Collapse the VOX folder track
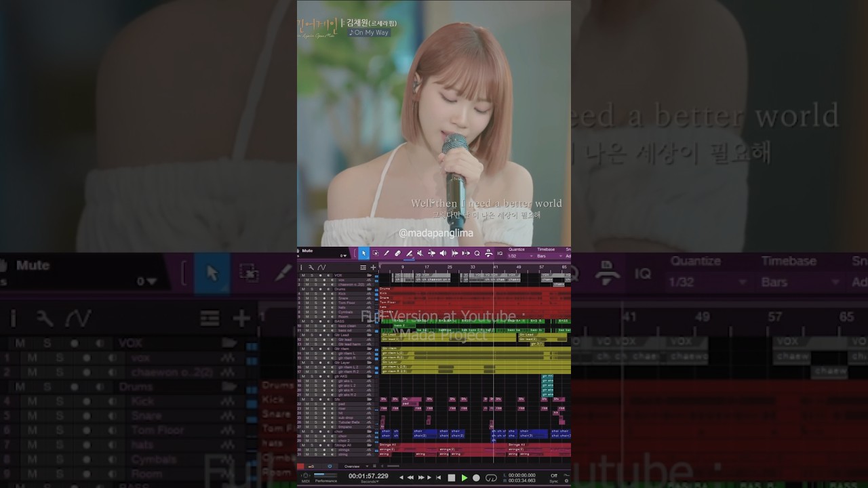The height and width of the screenshot is (488, 868). click(370, 275)
